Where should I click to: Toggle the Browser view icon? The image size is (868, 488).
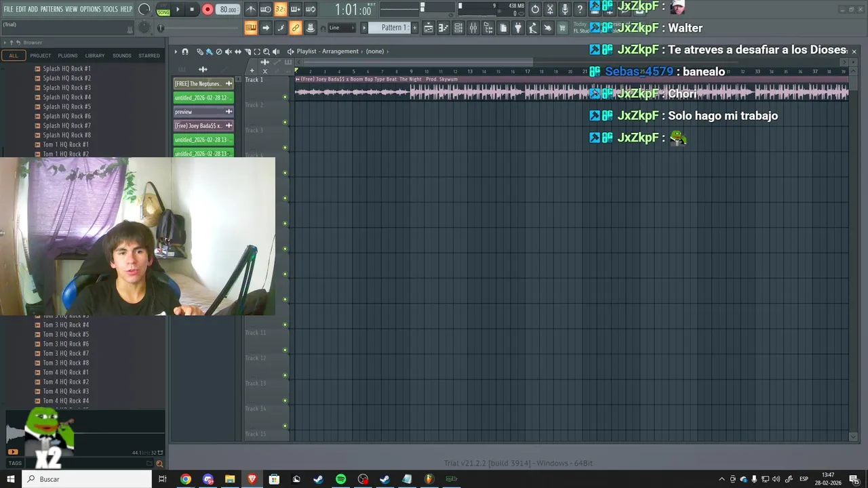488,28
